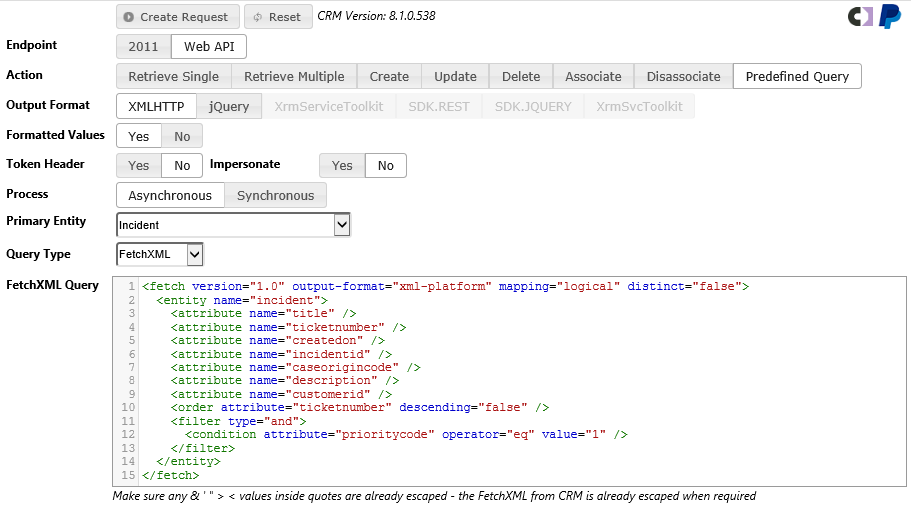Click inside the FetchXML Query editor
The height and width of the screenshot is (510, 911).
point(520,380)
